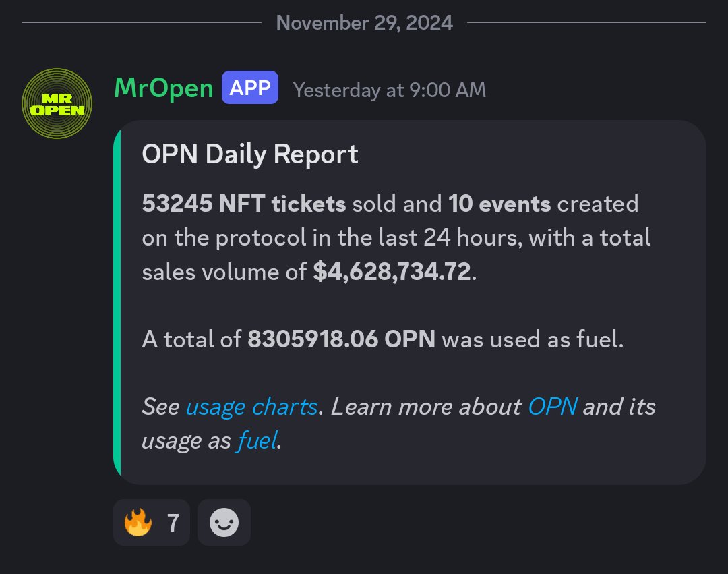The width and height of the screenshot is (728, 574).
Task: Click the bold 53245 NFT tickets text
Action: [244, 204]
